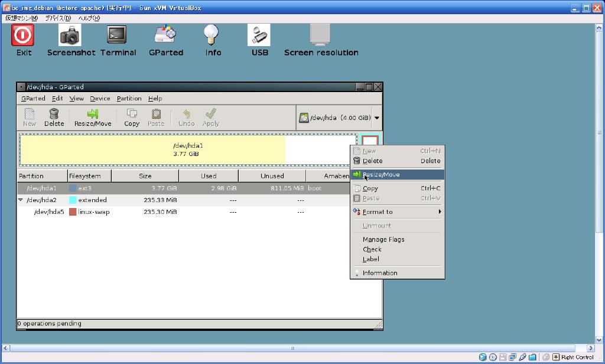The image size is (605, 364).
Task: Click '0 operations pending' status text
Action: (x=50, y=323)
